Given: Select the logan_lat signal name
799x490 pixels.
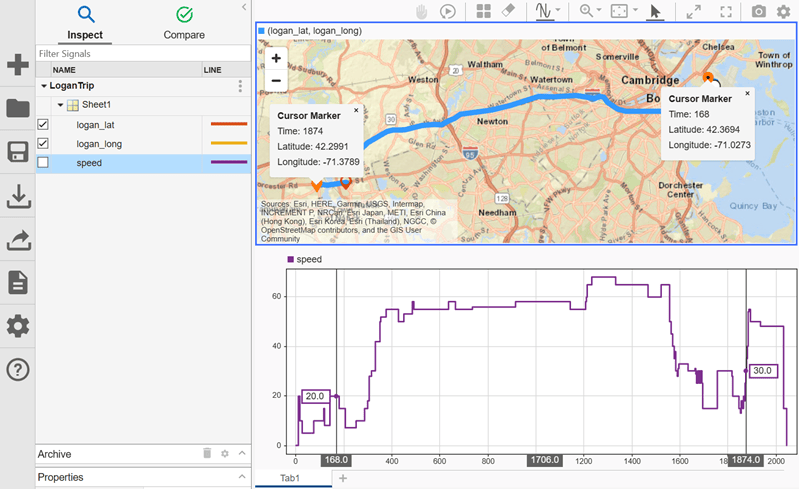Looking at the screenshot, I should click(95, 125).
